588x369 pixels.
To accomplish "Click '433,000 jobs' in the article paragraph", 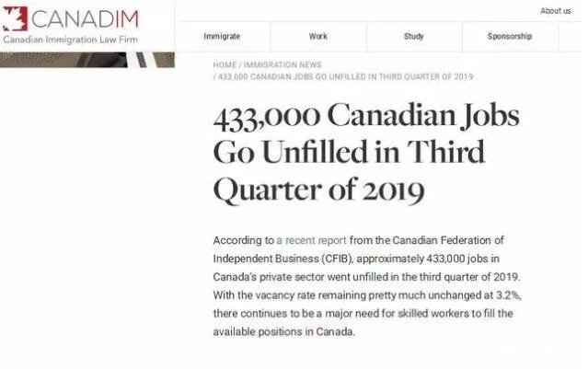I will coord(463,259).
